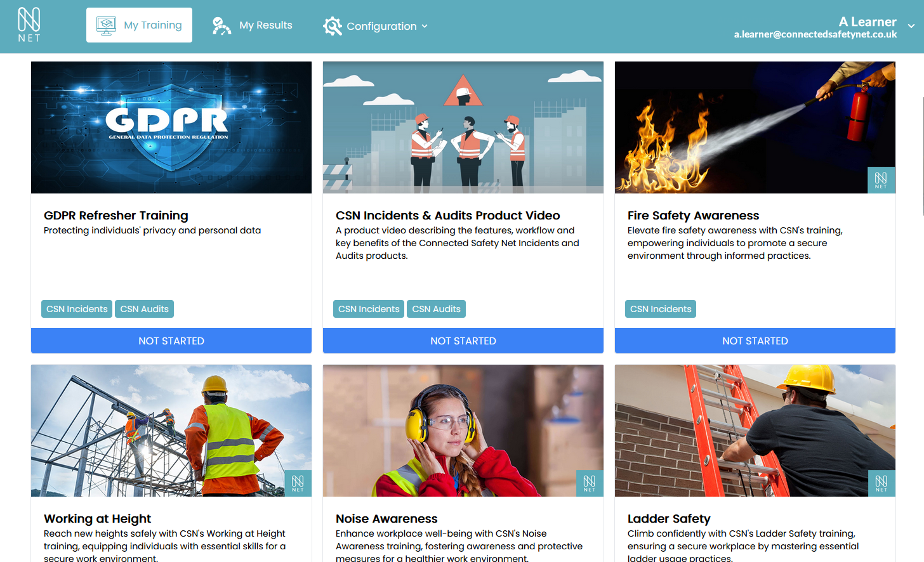Screen dimensions: 924x562
Task: Select the Fire Safety Awareness title
Action: (x=693, y=216)
